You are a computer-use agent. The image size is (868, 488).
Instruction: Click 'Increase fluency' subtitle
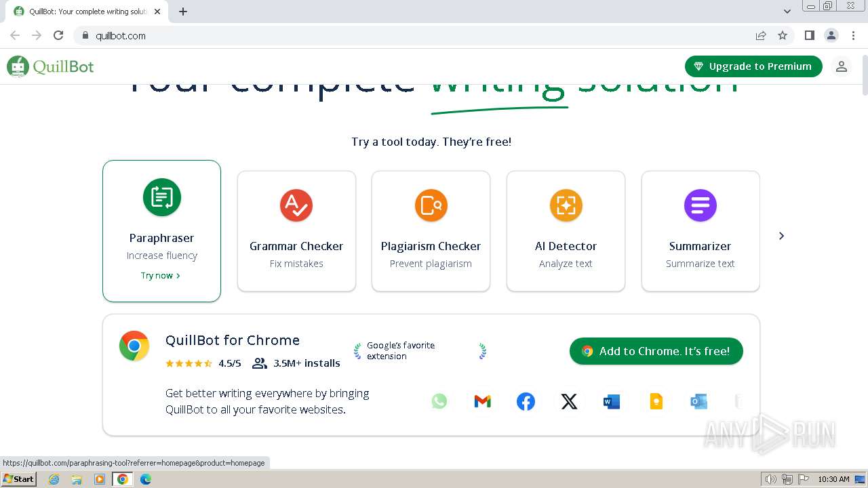click(x=162, y=256)
